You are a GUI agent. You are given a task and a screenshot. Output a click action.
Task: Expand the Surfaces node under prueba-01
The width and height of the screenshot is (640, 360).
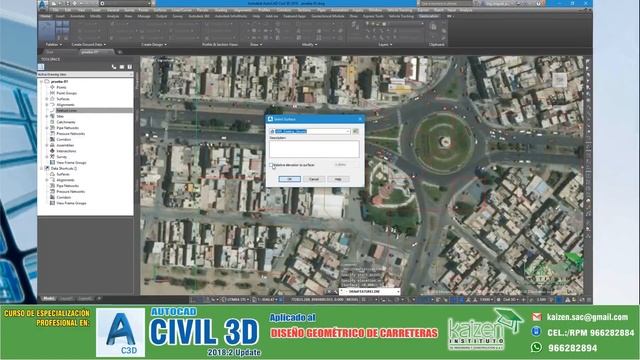[x=47, y=99]
